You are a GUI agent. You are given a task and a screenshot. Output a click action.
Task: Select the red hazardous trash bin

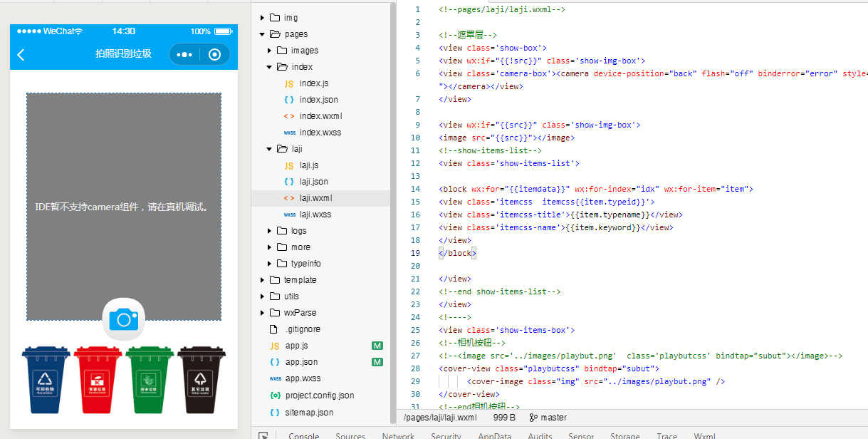98,379
